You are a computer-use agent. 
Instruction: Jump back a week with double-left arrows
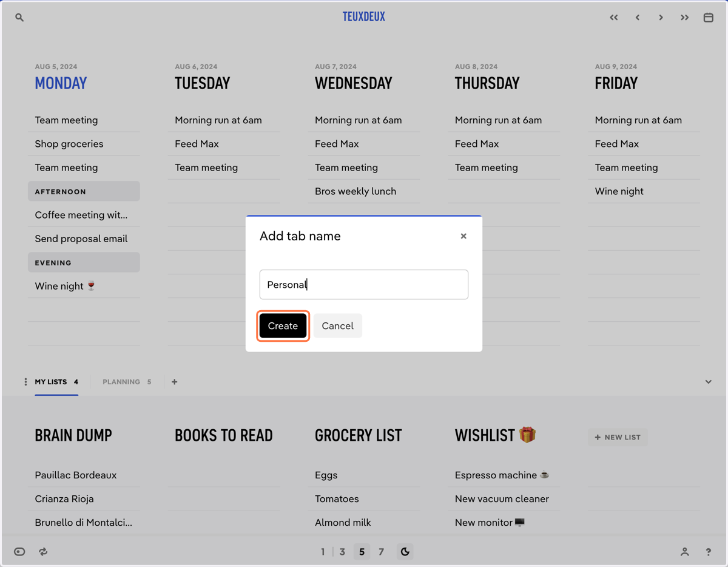(614, 18)
